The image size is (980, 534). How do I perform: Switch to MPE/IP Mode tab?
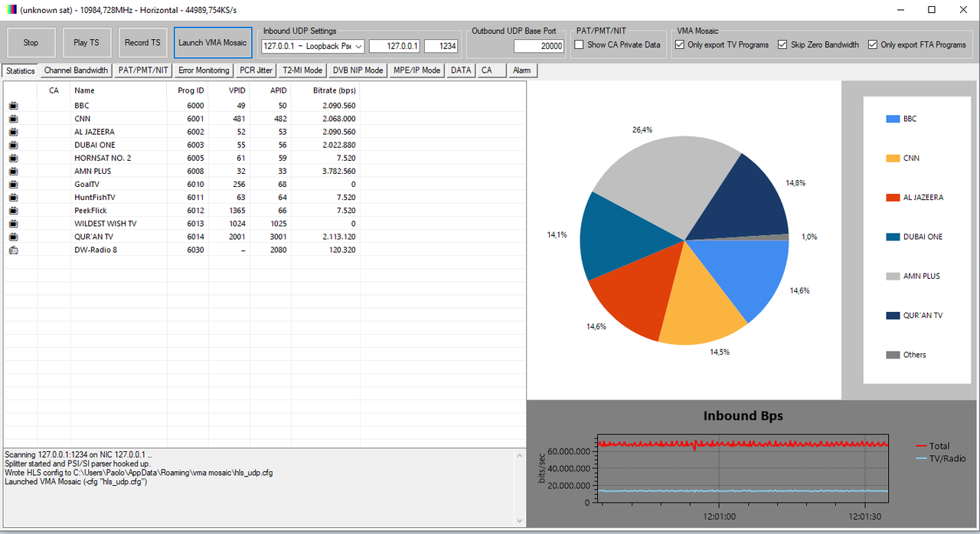tap(417, 70)
